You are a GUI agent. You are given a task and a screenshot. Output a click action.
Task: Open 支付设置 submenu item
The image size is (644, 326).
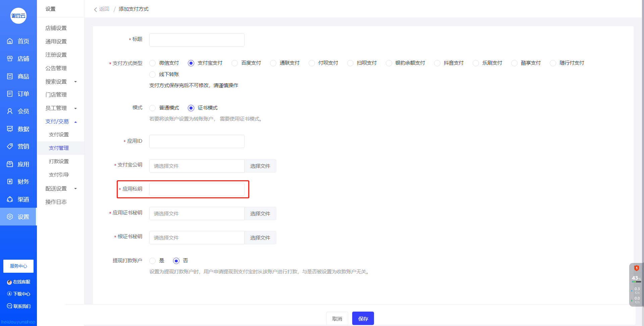point(59,135)
